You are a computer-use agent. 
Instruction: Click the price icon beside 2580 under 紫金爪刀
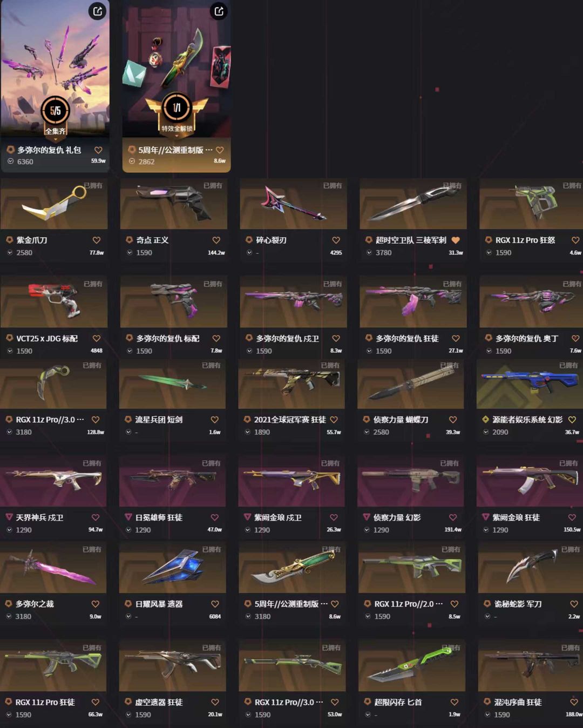pyautogui.click(x=10, y=253)
